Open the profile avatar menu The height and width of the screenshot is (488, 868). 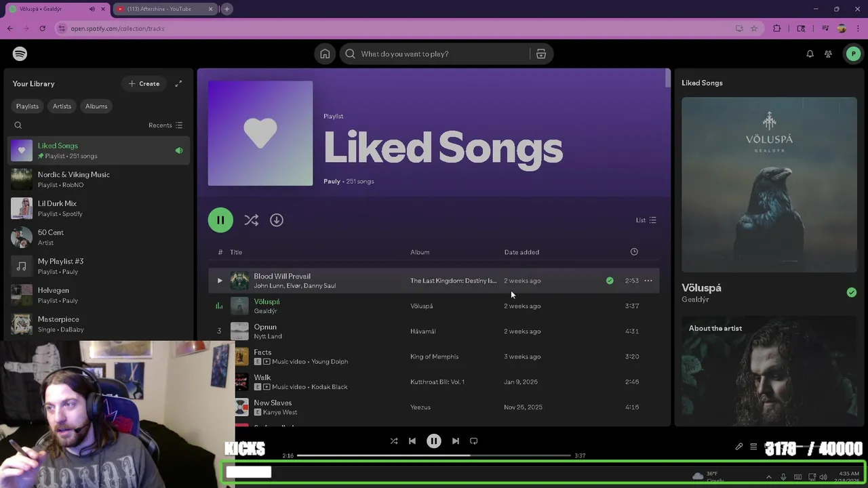click(x=853, y=54)
